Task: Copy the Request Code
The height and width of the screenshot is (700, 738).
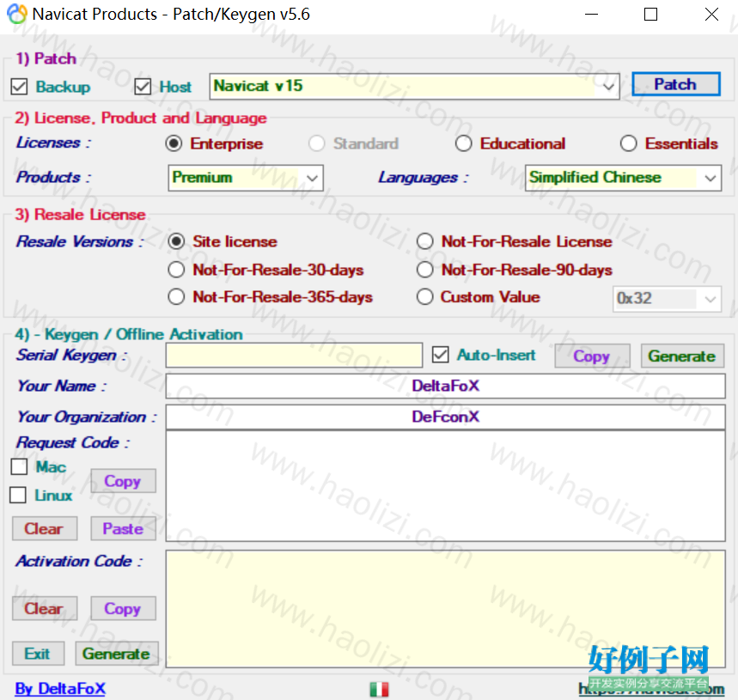Action: point(123,481)
